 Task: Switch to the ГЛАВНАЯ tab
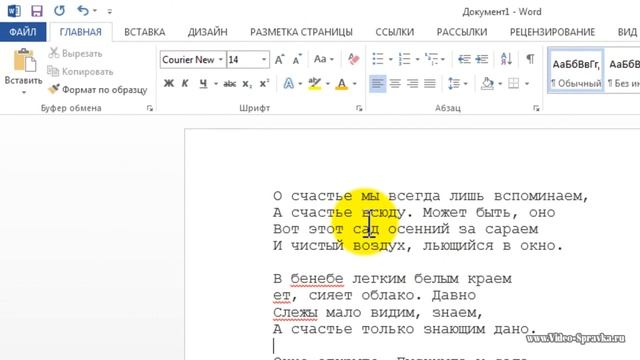tap(80, 32)
